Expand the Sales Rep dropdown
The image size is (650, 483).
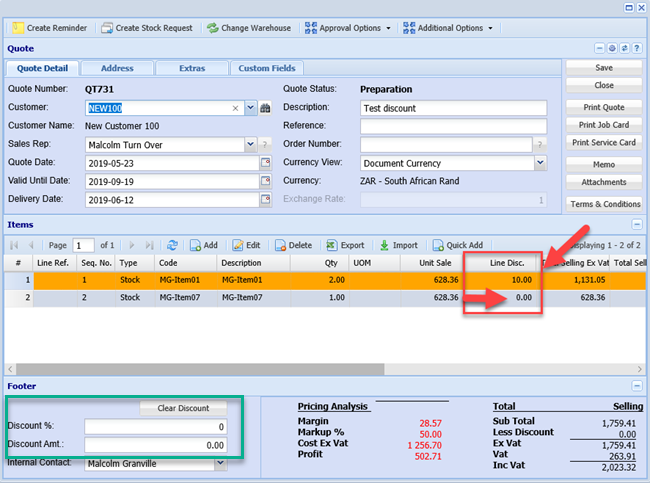coord(250,145)
